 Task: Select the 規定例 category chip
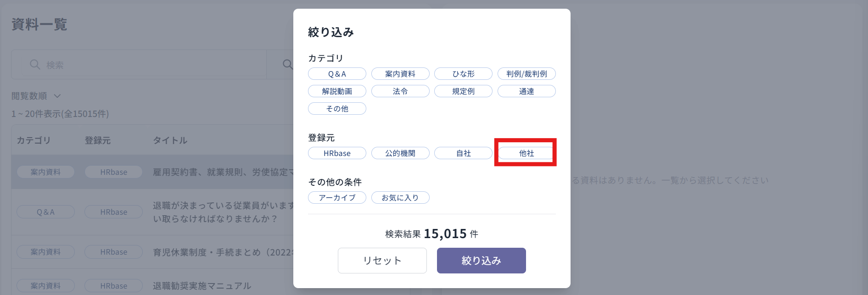[463, 91]
